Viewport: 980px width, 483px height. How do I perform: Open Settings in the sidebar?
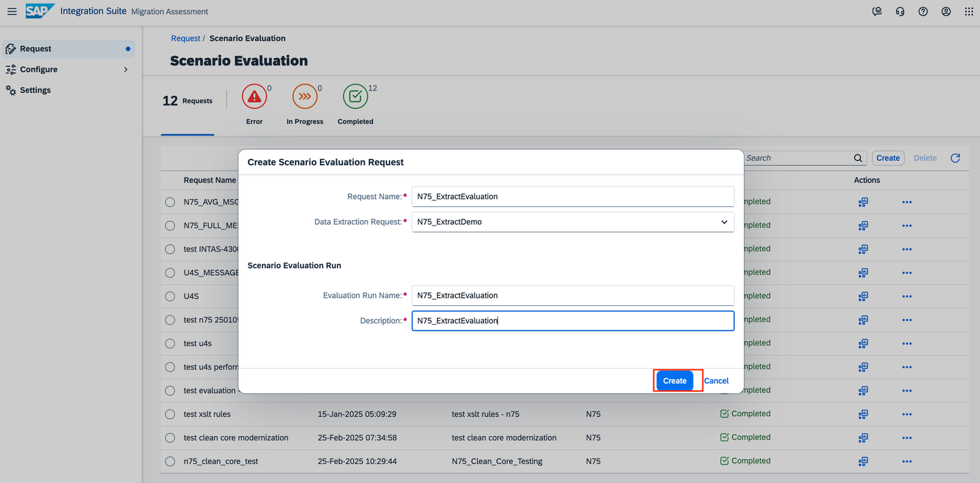(x=35, y=90)
